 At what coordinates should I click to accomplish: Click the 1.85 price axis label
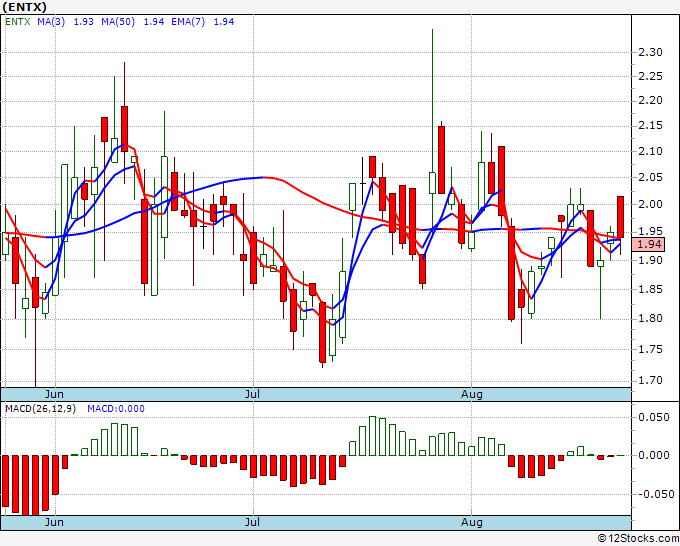[651, 289]
